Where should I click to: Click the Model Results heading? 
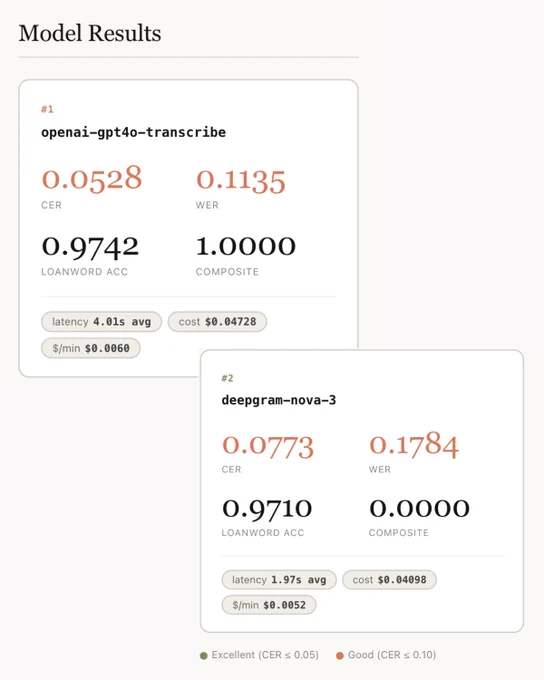[x=90, y=33]
